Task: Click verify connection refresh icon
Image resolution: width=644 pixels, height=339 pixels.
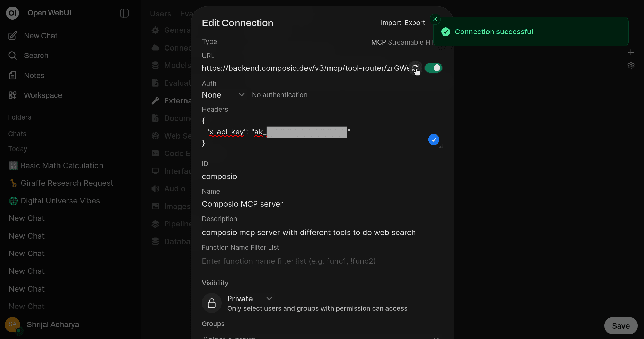Action: coord(415,68)
